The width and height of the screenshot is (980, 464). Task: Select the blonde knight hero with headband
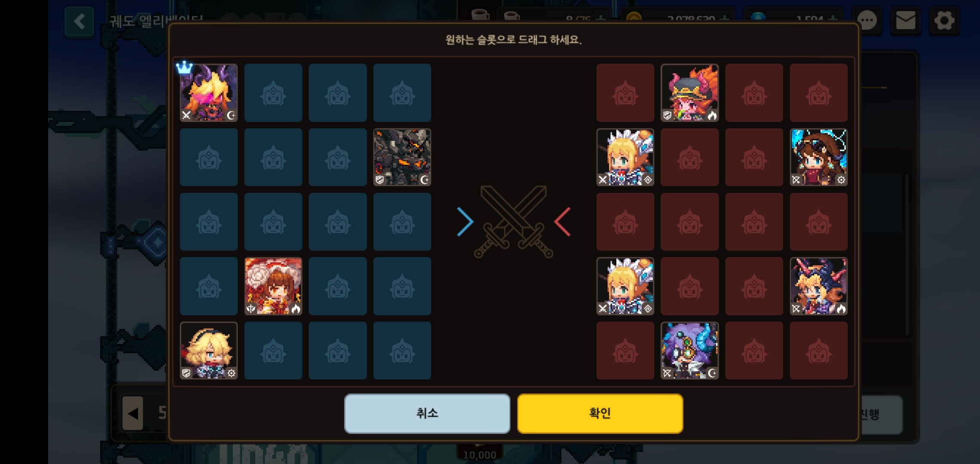tap(208, 351)
